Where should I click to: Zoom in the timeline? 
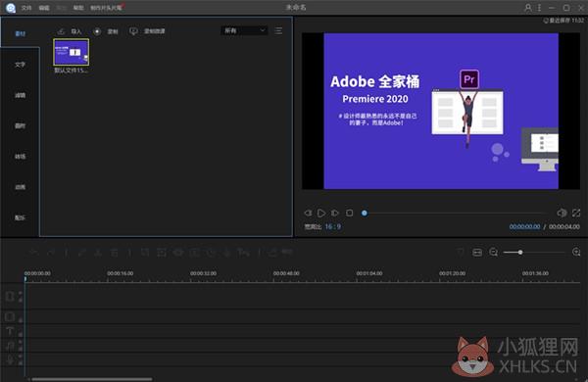coord(576,253)
